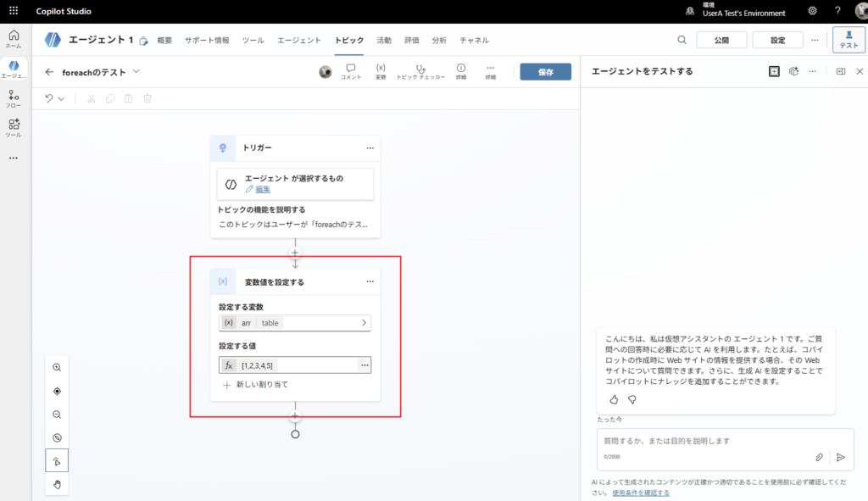Click the zoom in magnifier on canvas
Viewport: 868px width, 501px height.
pos(57,368)
